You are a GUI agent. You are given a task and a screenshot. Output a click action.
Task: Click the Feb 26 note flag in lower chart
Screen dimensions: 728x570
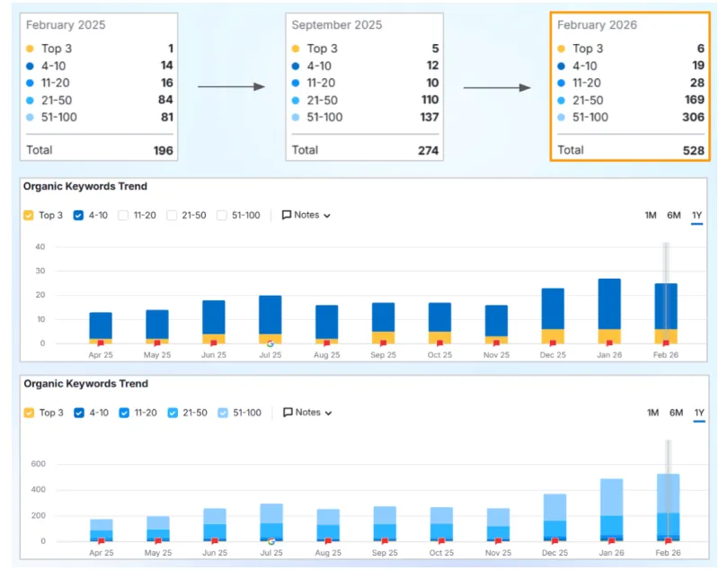tap(669, 541)
